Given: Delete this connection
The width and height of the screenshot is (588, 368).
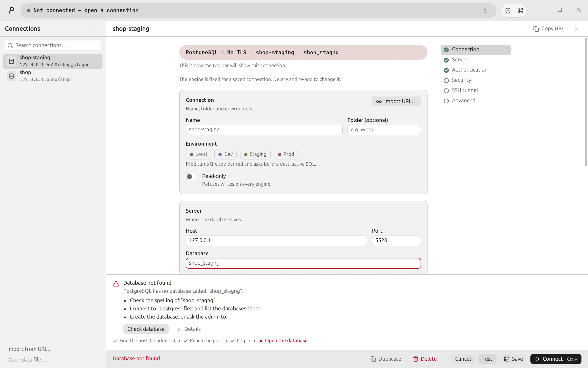Looking at the screenshot, I should pyautogui.click(x=425, y=359).
